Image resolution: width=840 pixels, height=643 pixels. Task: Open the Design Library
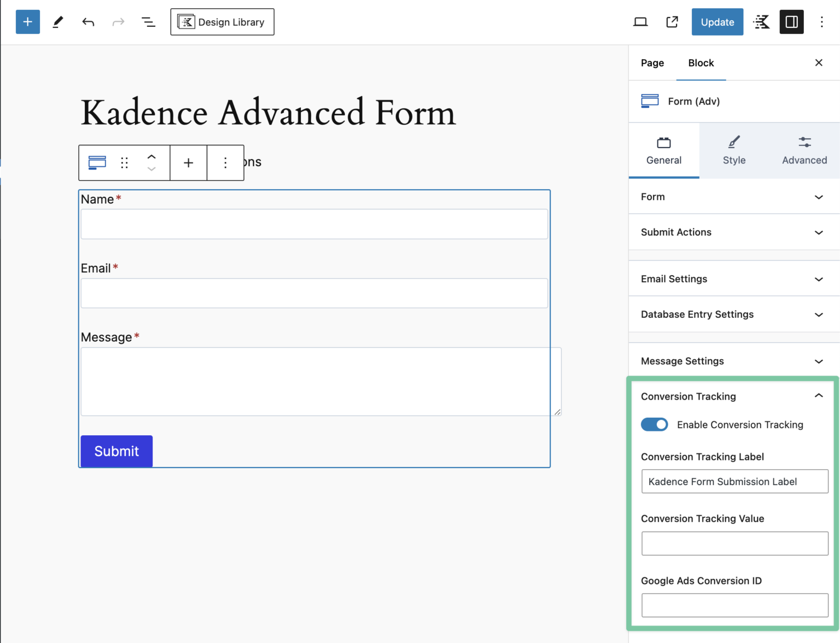point(222,22)
